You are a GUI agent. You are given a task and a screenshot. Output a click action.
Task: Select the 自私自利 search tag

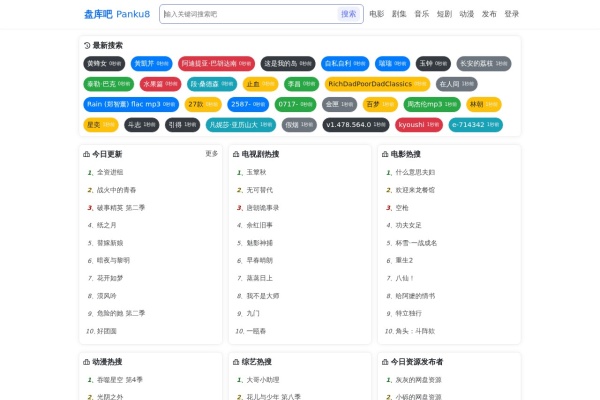tap(345, 64)
